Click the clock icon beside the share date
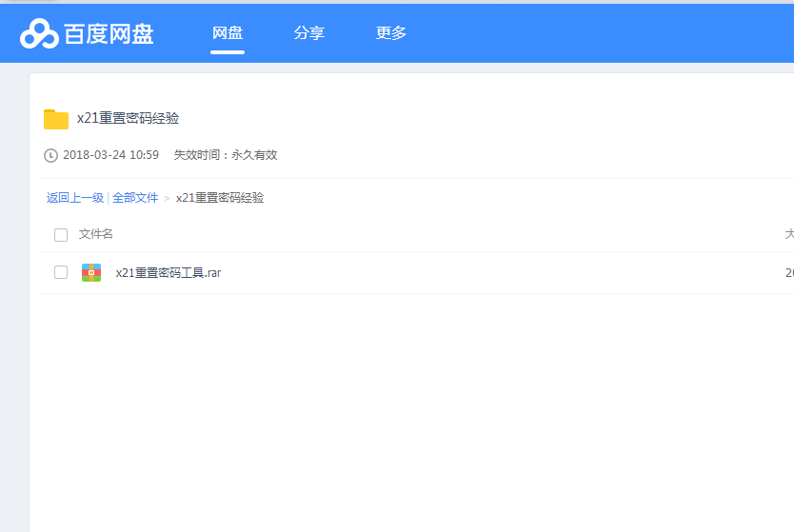Screen dimensions: 794x532 click(50, 155)
